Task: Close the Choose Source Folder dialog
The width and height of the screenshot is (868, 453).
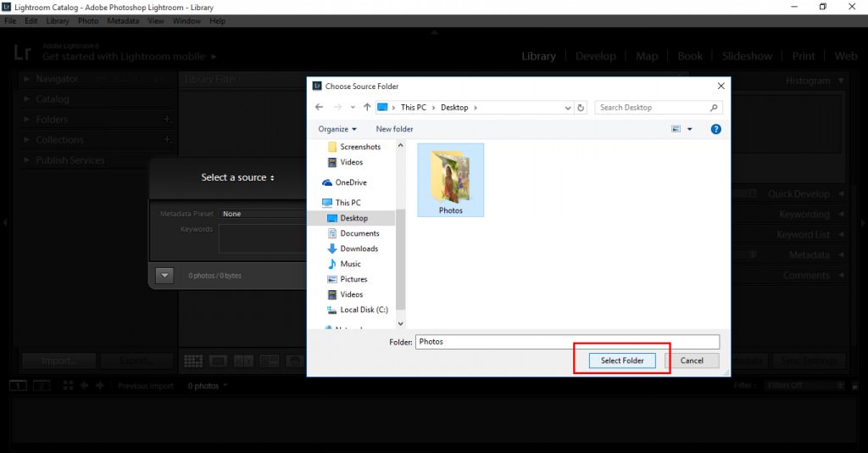Action: point(721,86)
